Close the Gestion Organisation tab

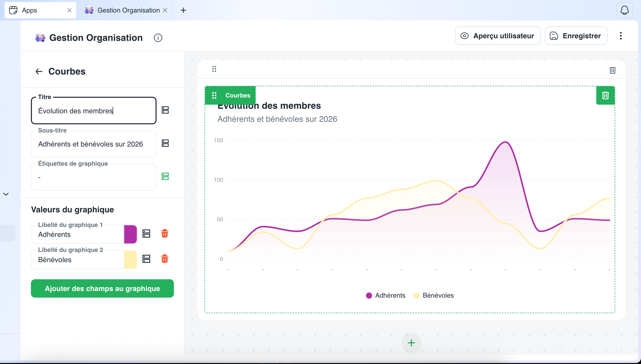[165, 10]
